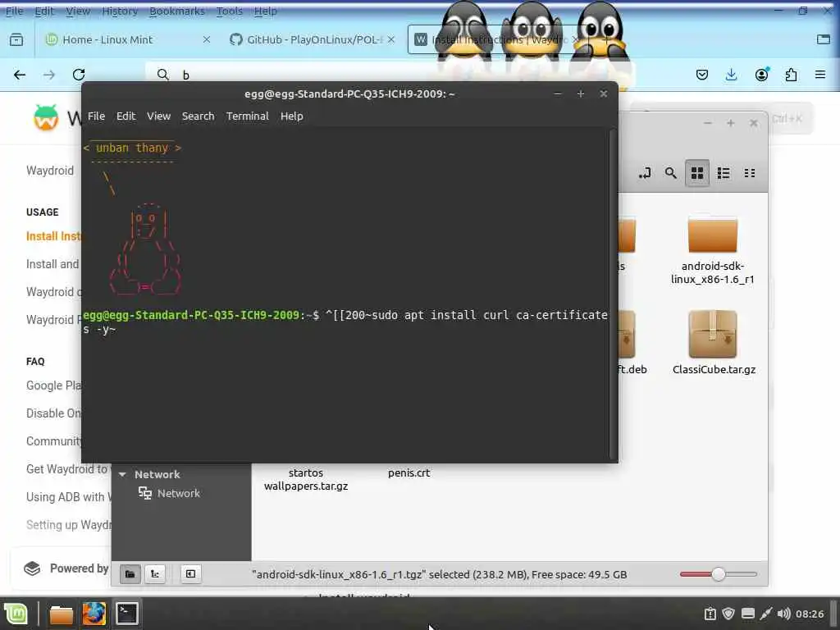Hide the file manager sidebar

coord(190,574)
